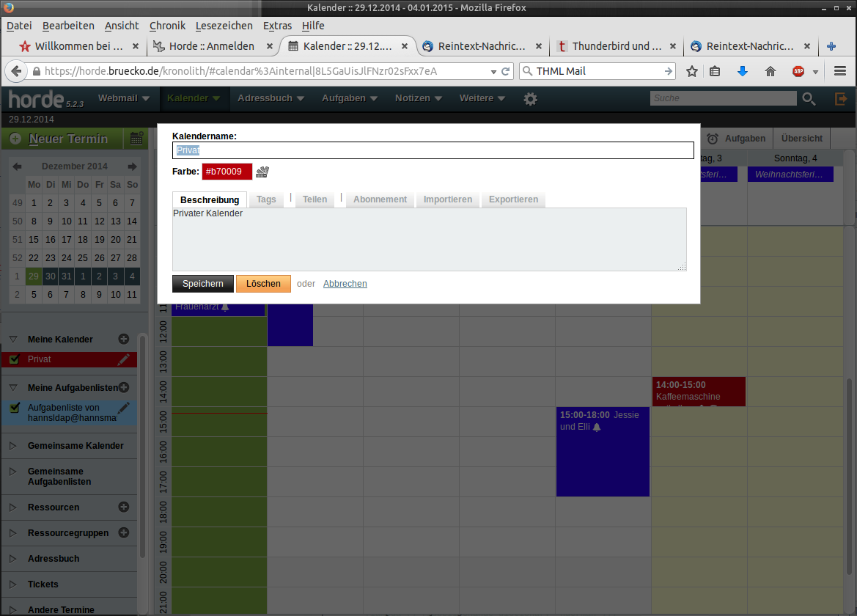
Task: Click inside the Kalendername input field
Action: 433,150
